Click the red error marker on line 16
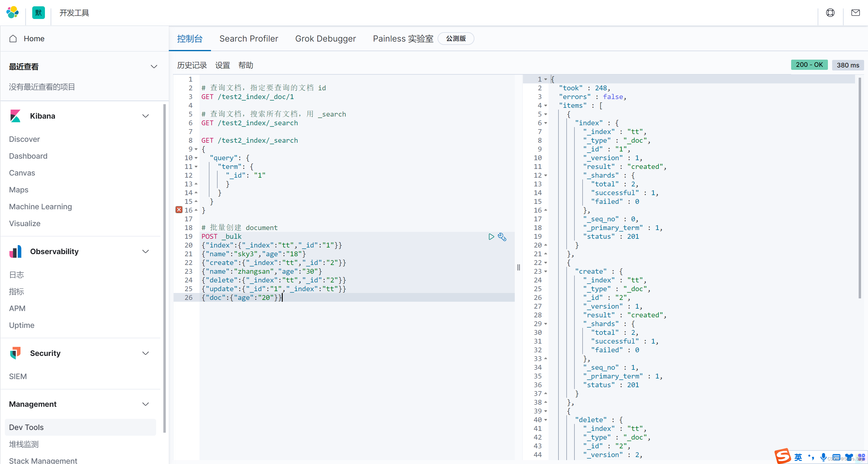868x464 pixels. tap(179, 210)
